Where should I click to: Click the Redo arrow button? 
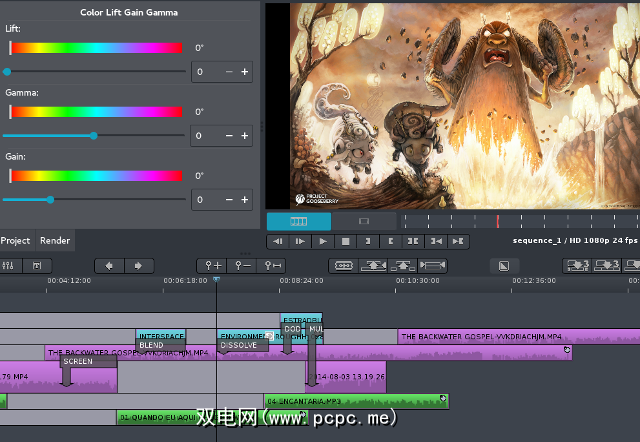click(138, 266)
